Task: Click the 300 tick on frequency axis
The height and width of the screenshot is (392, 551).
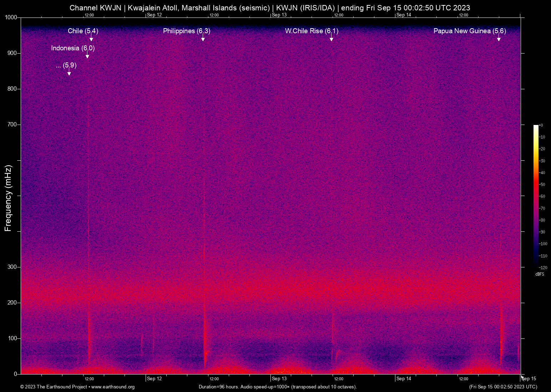Action: [x=12, y=267]
